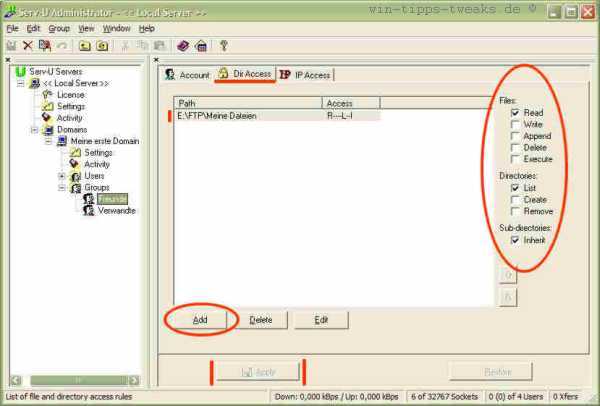Click the Delete button below the path list

pyautogui.click(x=261, y=320)
